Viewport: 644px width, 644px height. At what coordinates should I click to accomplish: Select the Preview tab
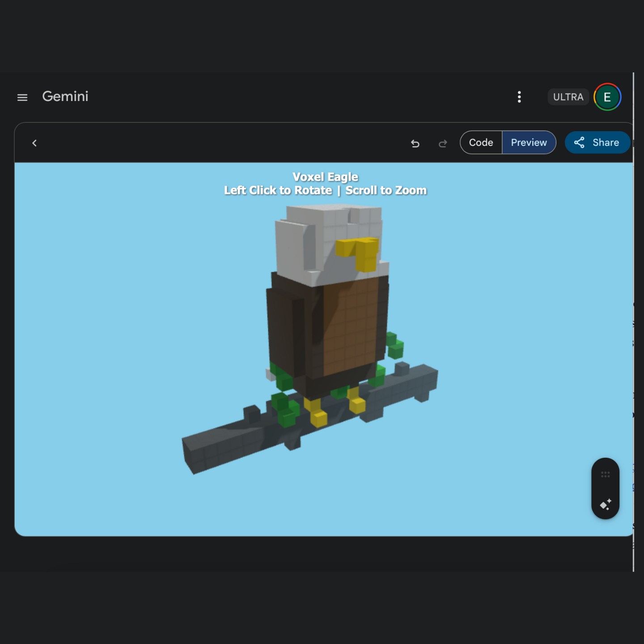coord(529,142)
